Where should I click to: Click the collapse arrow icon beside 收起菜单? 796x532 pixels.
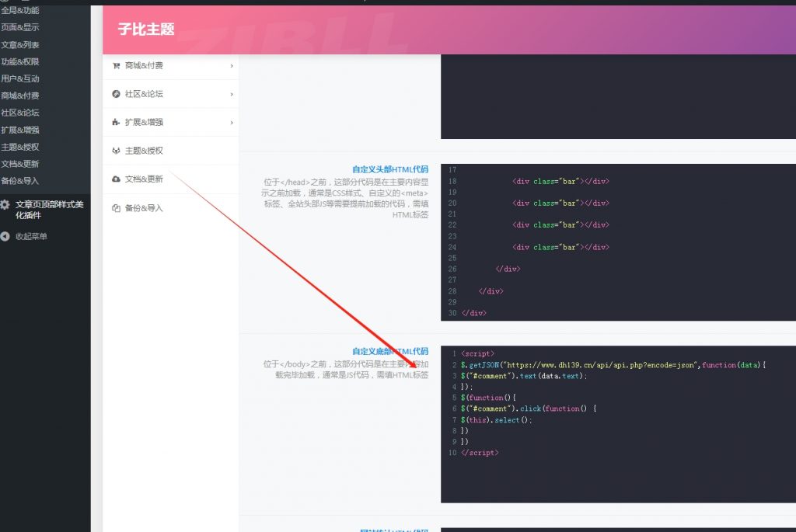[5, 236]
